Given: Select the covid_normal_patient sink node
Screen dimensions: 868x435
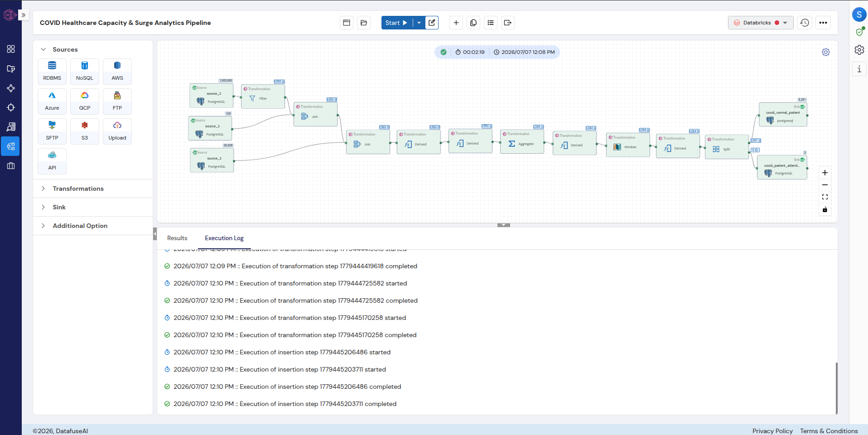Looking at the screenshot, I should pyautogui.click(x=783, y=115).
